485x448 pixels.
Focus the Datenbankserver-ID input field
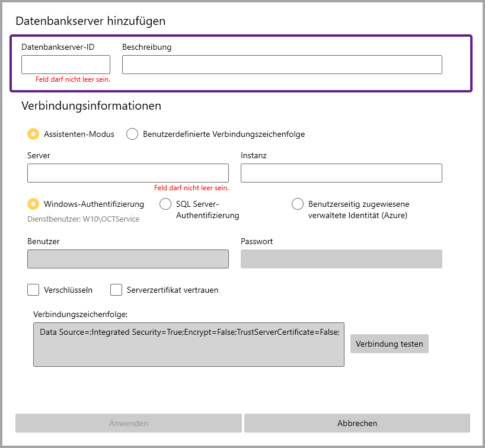66,65
